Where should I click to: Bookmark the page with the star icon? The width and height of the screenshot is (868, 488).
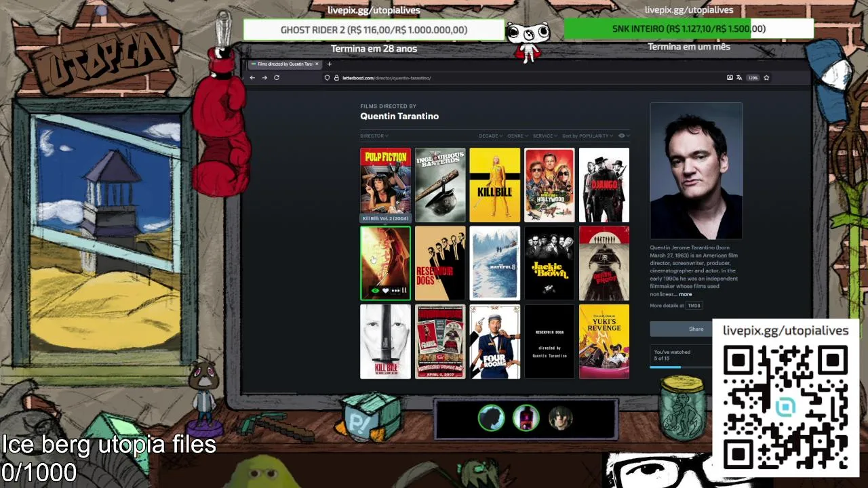point(767,78)
